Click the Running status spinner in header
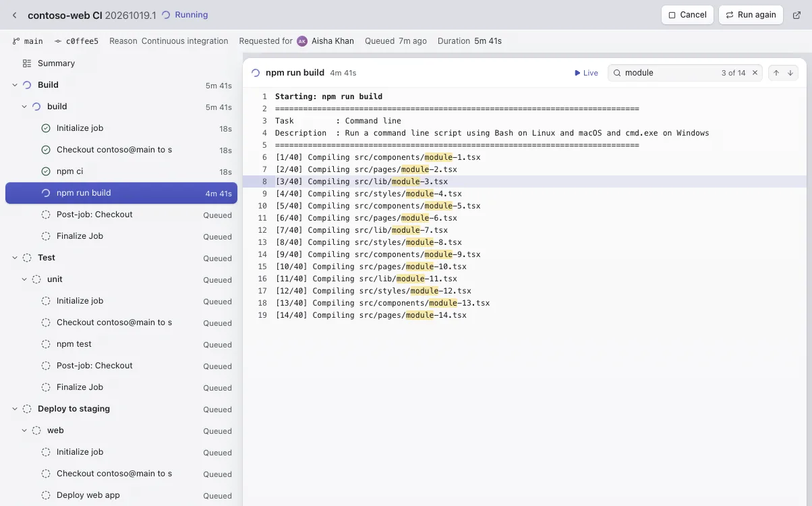812x506 pixels. click(x=166, y=15)
